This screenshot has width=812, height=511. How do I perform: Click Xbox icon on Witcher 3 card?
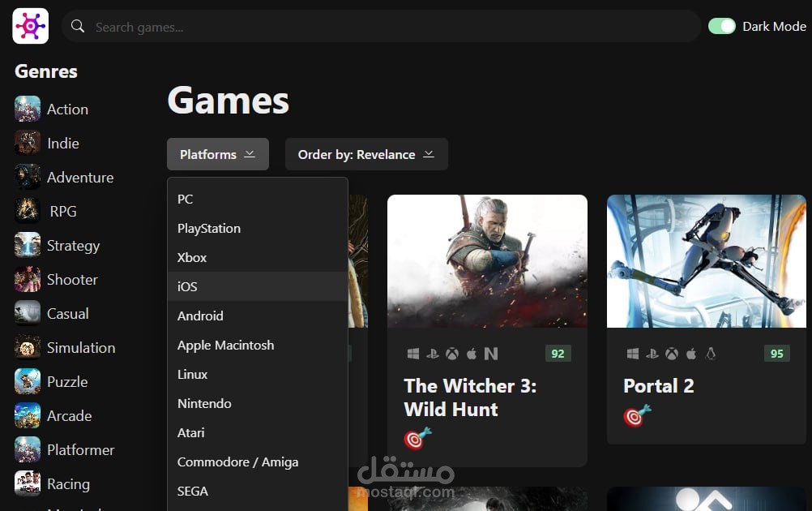point(452,354)
